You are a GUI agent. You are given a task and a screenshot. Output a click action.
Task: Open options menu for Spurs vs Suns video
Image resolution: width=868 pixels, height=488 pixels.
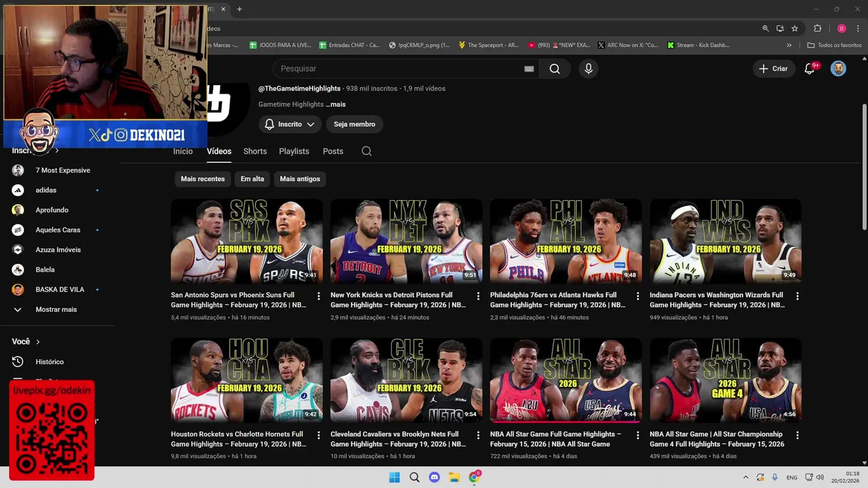[x=319, y=296]
